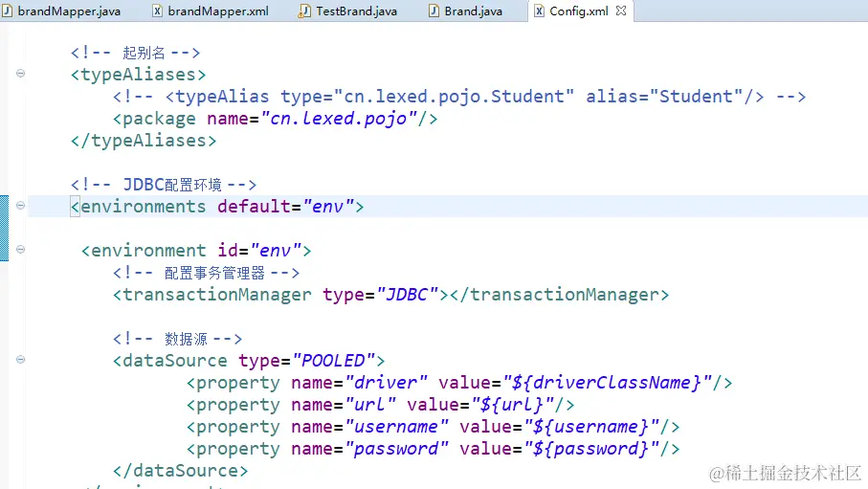Viewport: 868px width, 489px height.
Task: Click the dataSource type value "POOLED"
Action: click(x=333, y=361)
